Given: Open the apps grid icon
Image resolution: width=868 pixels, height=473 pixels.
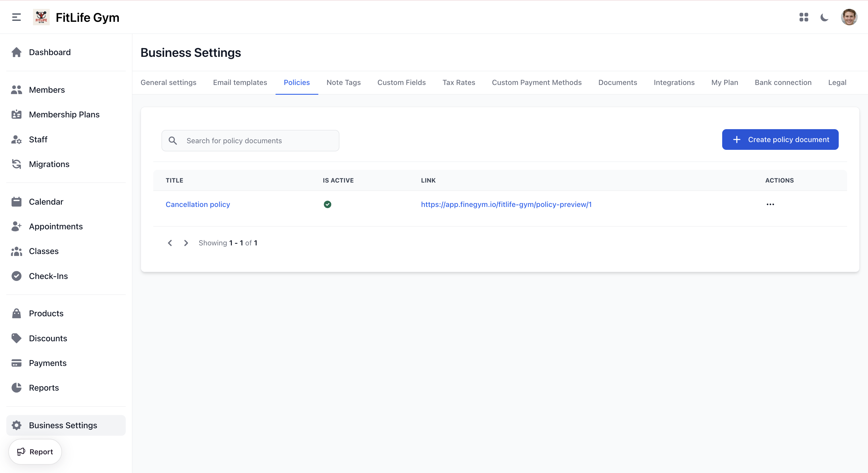Looking at the screenshot, I should [x=804, y=17].
